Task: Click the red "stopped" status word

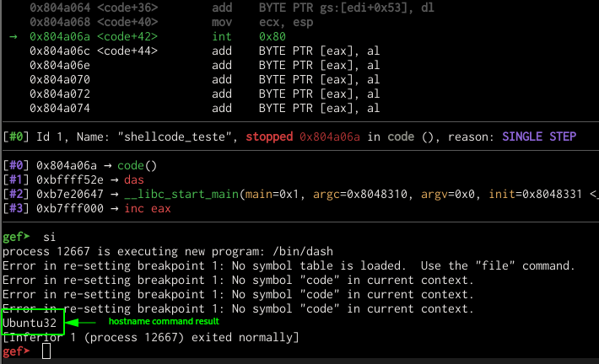Action: [268, 136]
